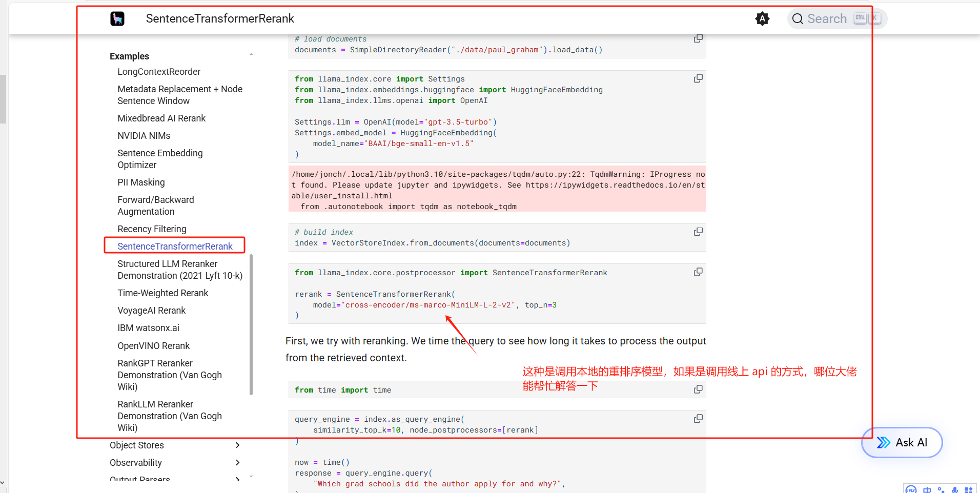Expand the Observability section chevron

[237, 462]
